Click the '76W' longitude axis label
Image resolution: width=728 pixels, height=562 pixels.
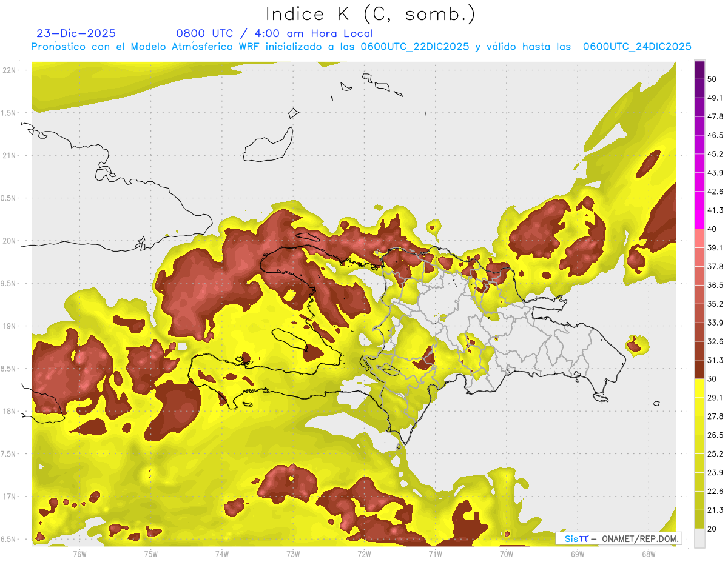79,554
